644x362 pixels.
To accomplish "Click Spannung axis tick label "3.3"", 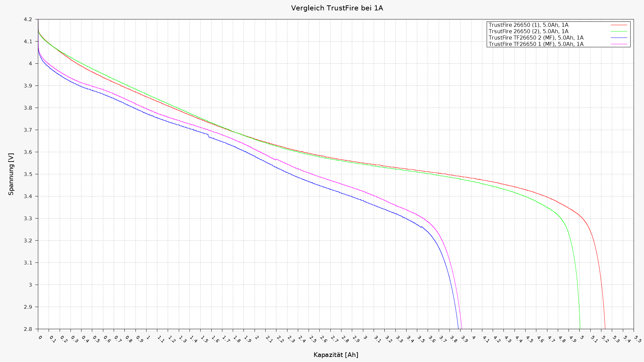I will point(28,219).
